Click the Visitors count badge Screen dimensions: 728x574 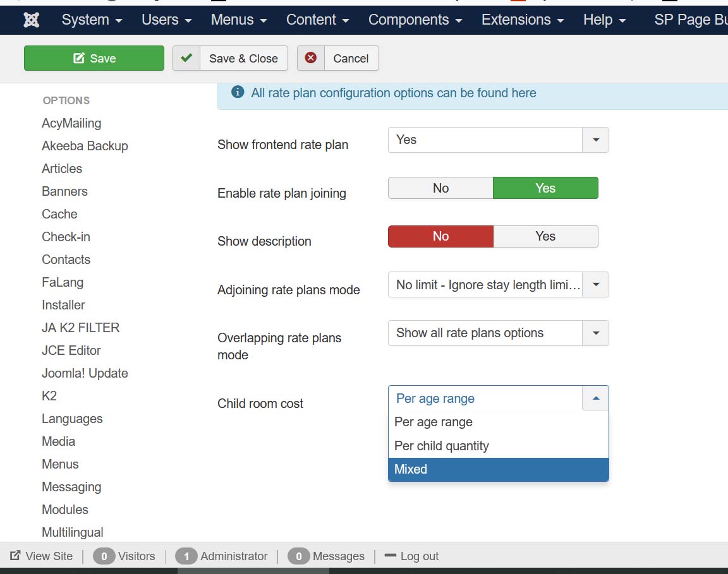tap(104, 556)
